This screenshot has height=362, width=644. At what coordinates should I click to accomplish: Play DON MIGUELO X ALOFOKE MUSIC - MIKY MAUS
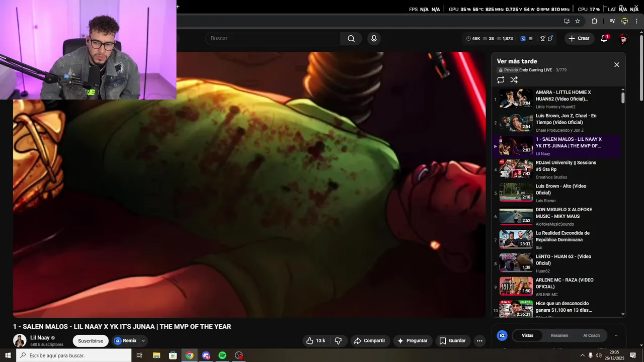(556, 217)
